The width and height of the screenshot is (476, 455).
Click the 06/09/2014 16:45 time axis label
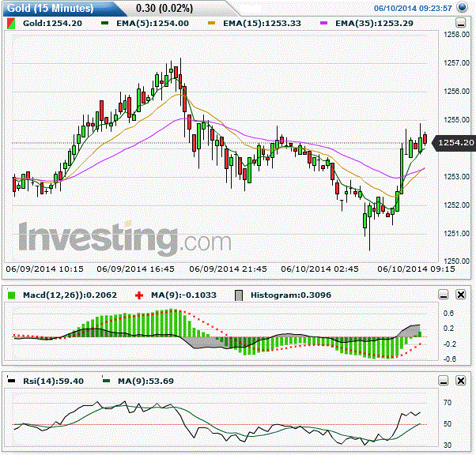(135, 269)
